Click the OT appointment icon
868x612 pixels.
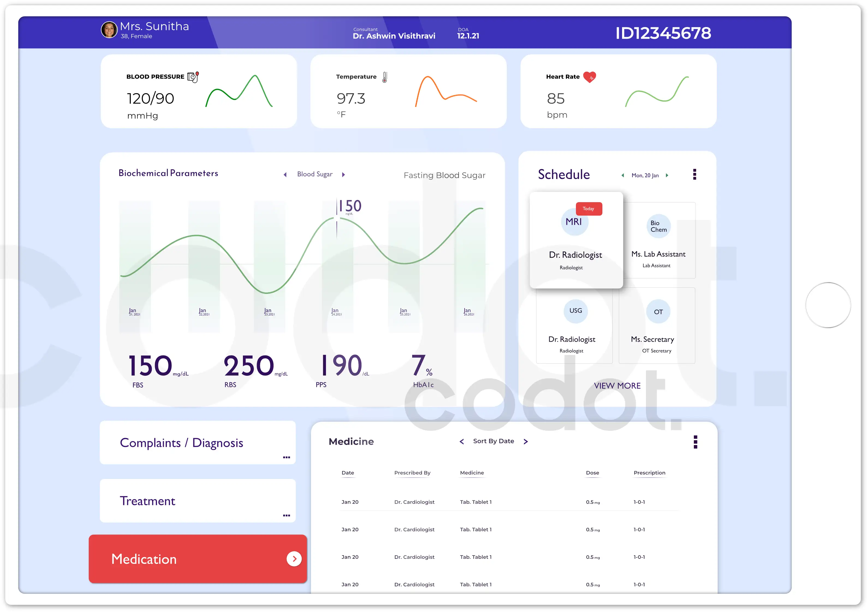(x=658, y=311)
